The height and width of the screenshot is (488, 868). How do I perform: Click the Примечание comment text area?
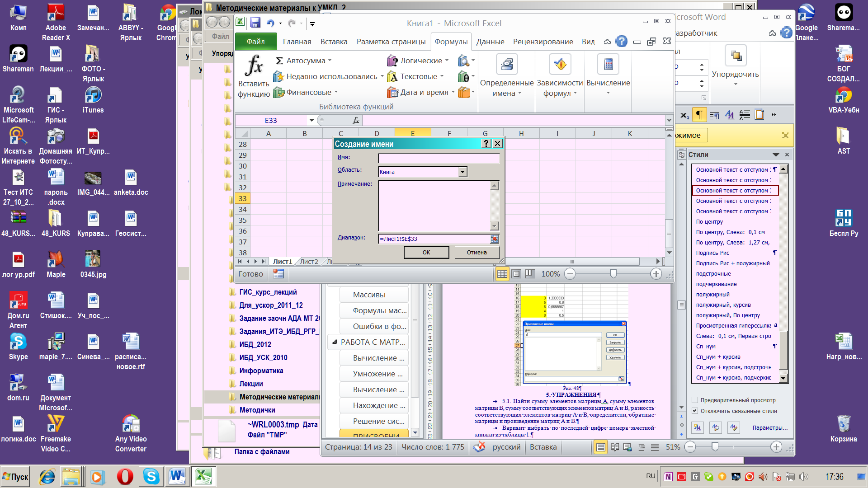coord(434,206)
